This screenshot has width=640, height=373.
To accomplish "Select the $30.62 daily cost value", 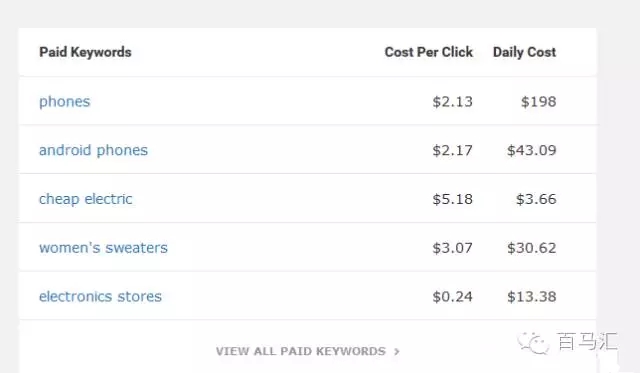I will click(x=532, y=248).
